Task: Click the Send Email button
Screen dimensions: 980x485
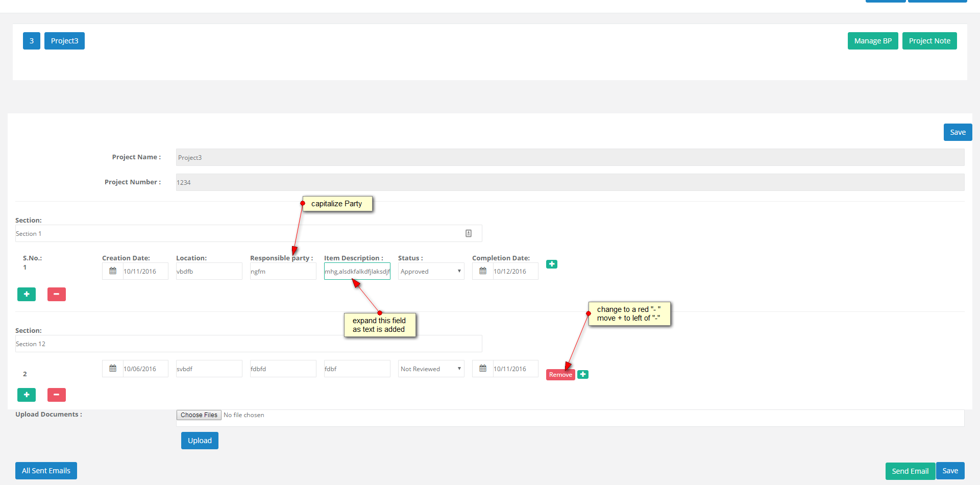Action: pos(910,471)
